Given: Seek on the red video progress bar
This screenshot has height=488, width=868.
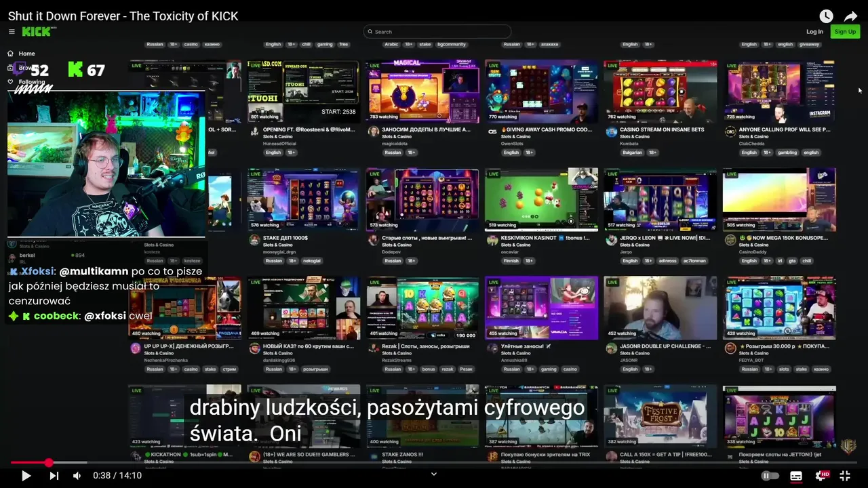Looking at the screenshot, I should (x=434, y=463).
